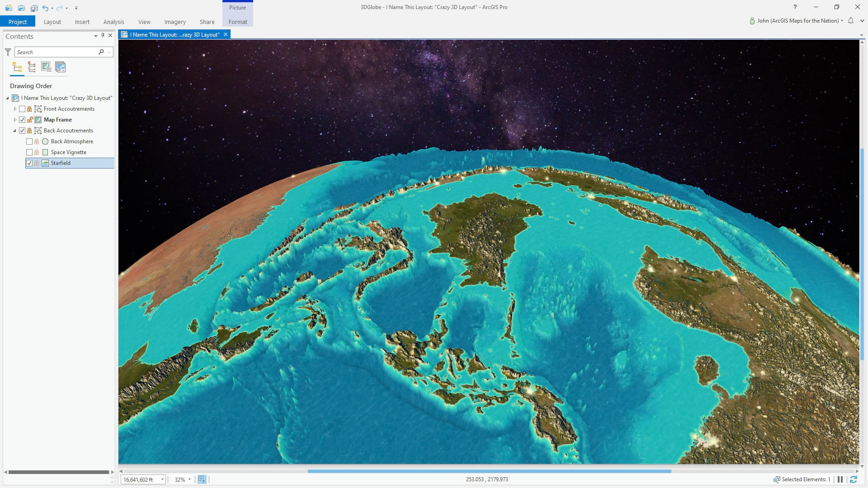Click the New Project icon
This screenshot has width=868, height=488.
[x=9, y=8]
